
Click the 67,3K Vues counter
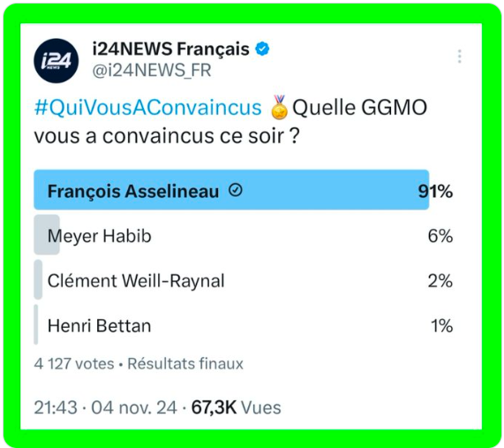pyautogui.click(x=237, y=407)
